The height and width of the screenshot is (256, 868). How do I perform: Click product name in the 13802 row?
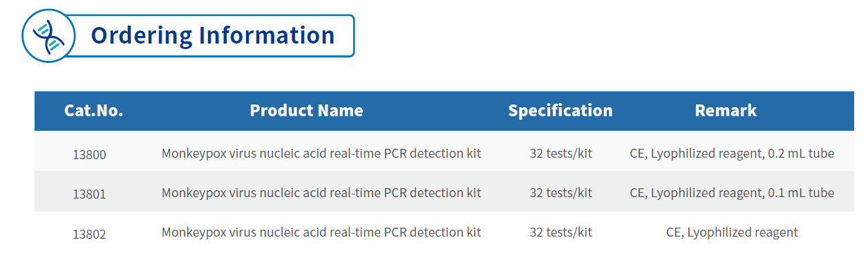pyautogui.click(x=321, y=232)
